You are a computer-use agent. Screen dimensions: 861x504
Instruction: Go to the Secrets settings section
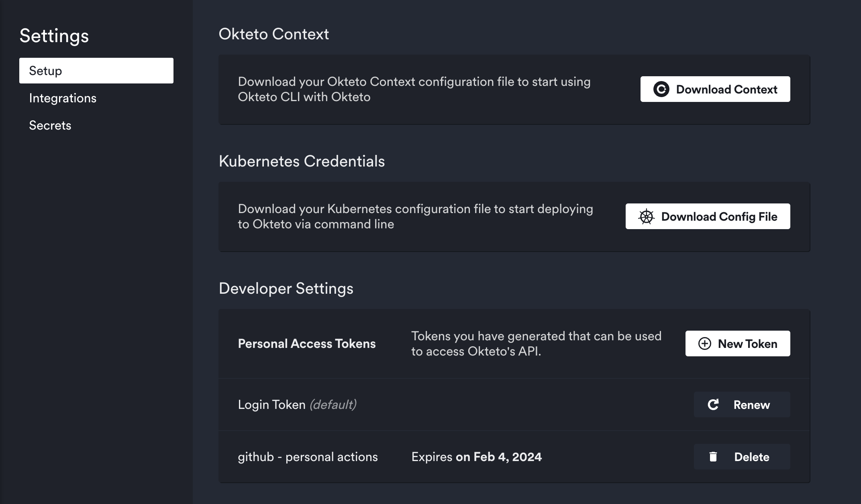50,126
